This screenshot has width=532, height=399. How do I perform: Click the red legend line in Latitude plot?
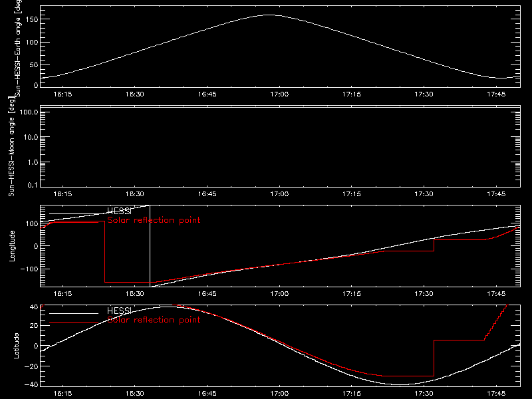[x=74, y=323]
